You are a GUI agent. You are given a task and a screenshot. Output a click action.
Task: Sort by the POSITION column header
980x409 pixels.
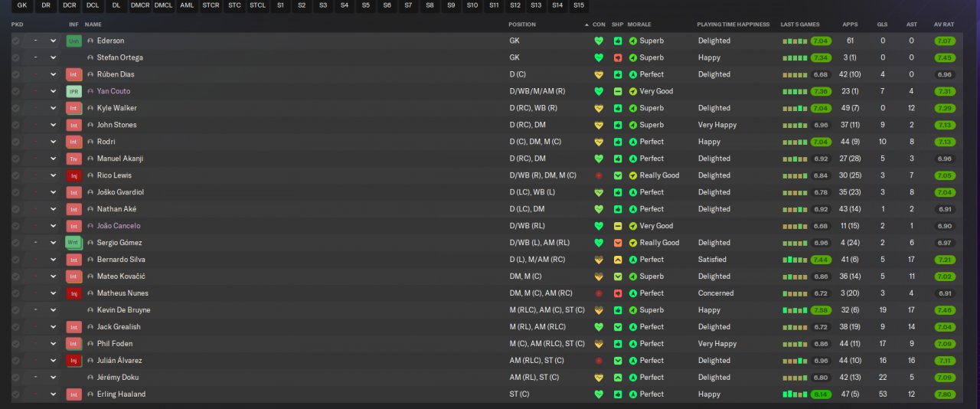click(x=522, y=25)
